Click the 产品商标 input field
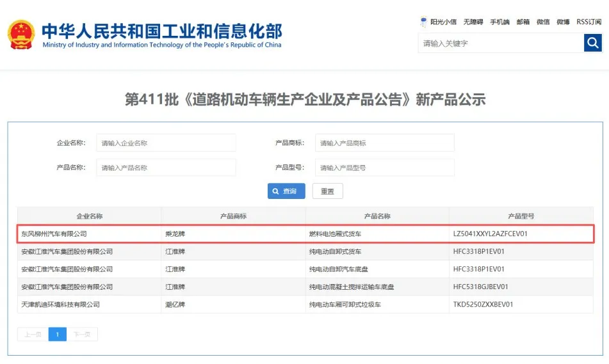Viewport: 609px width, 364px height. tap(384, 143)
